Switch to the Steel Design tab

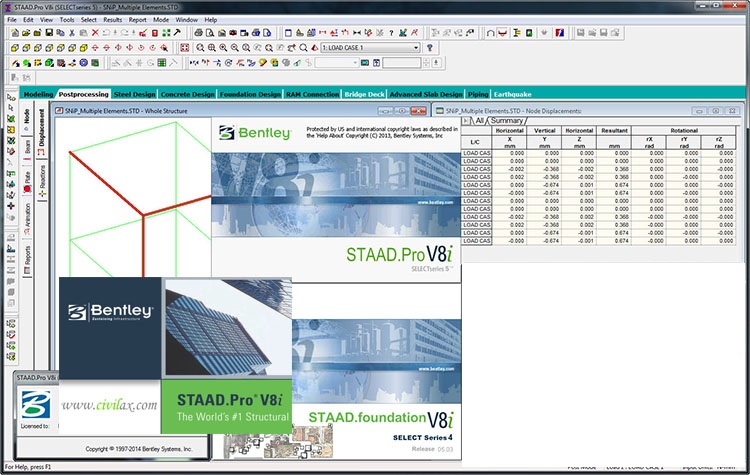(134, 94)
